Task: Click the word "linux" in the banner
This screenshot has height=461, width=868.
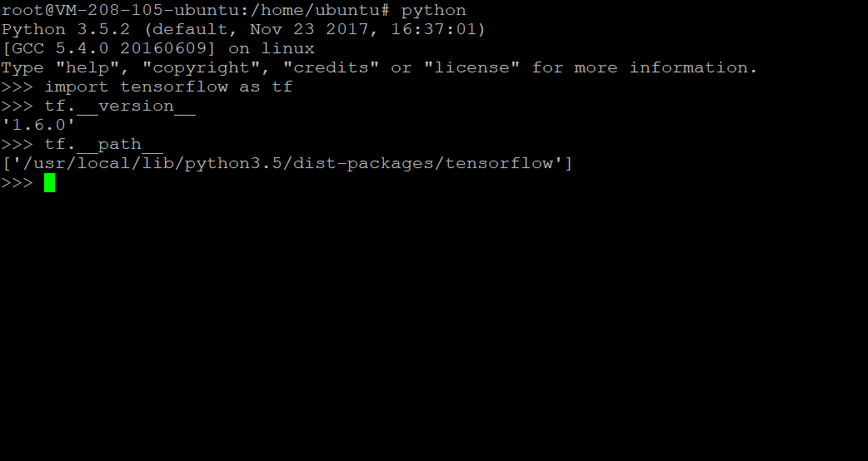Action: coord(287,49)
